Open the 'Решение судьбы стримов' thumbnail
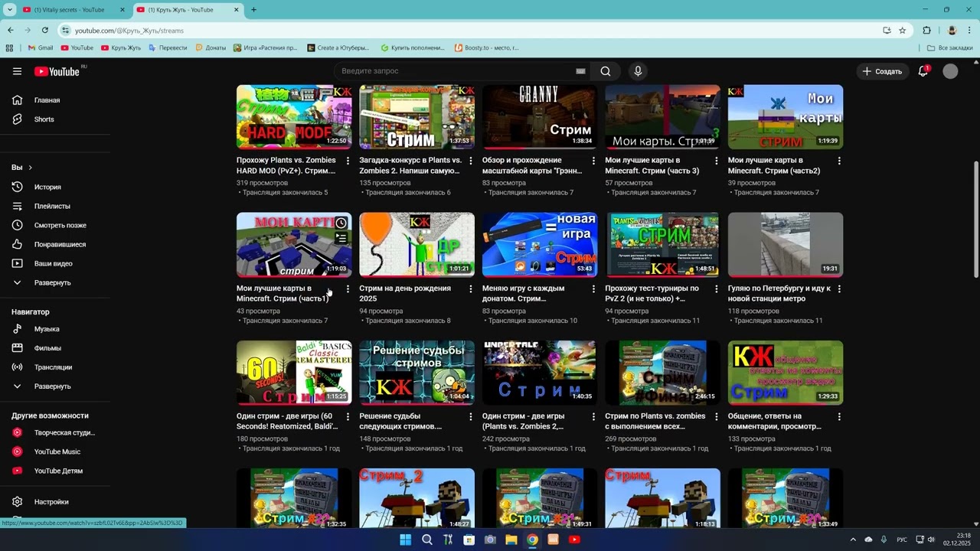Viewport: 980px width, 551px height. pyautogui.click(x=417, y=373)
